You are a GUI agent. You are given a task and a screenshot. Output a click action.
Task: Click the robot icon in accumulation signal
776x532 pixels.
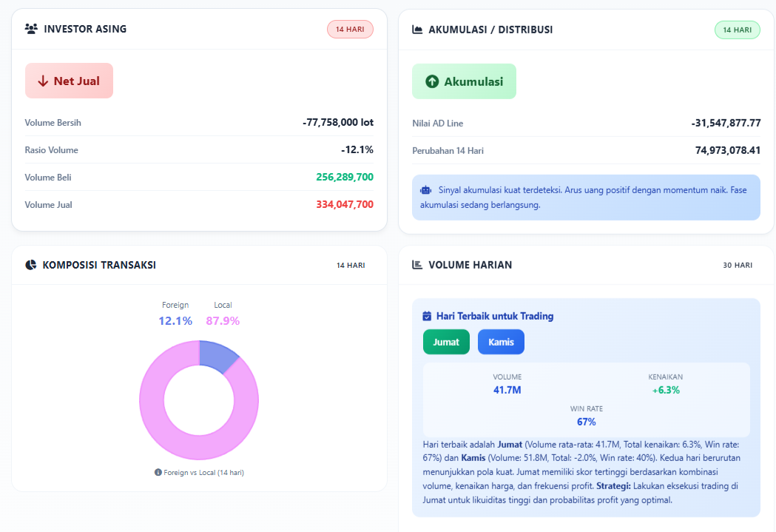425,190
